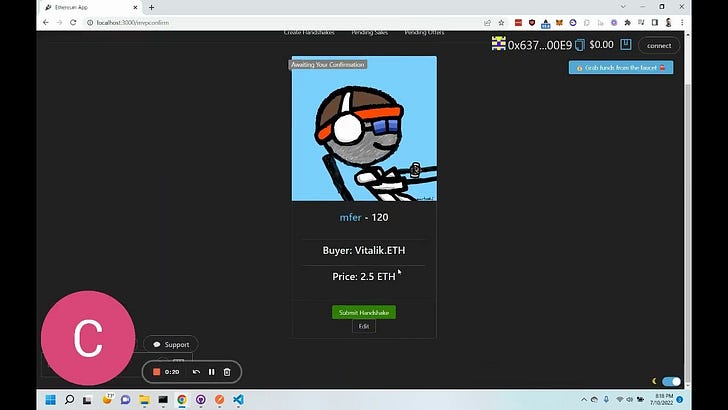The height and width of the screenshot is (410, 728).
Task: Open the notifications badge in tray
Action: [x=680, y=399]
